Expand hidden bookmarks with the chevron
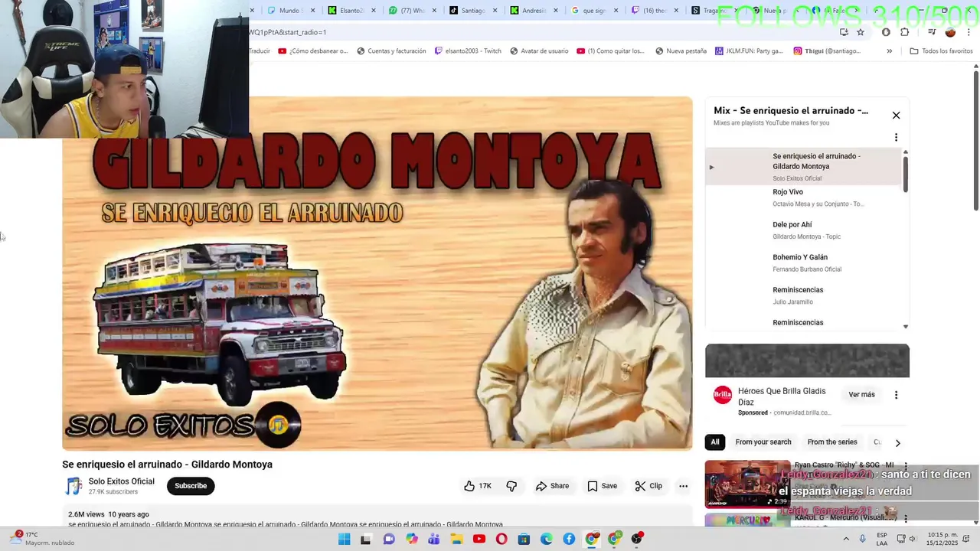Image resolution: width=980 pixels, height=551 pixels. click(x=889, y=51)
